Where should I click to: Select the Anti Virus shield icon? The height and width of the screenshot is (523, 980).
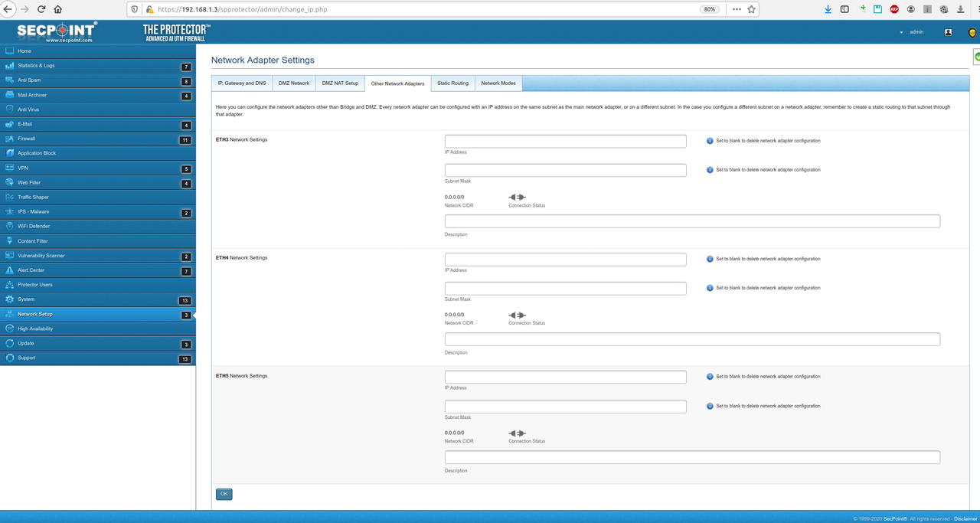coord(10,110)
